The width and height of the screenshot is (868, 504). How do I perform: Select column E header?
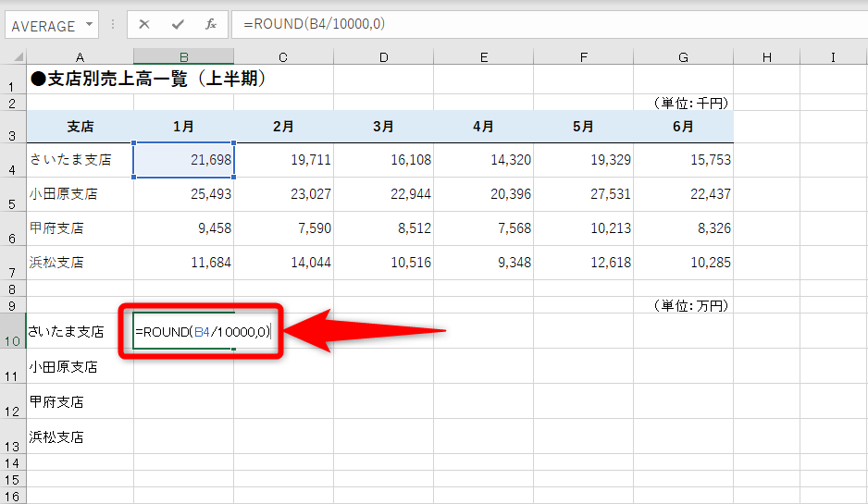click(x=484, y=57)
